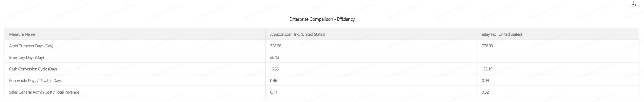
Task: Click eBay's cash conversion value -32.19
Action: tap(487, 69)
